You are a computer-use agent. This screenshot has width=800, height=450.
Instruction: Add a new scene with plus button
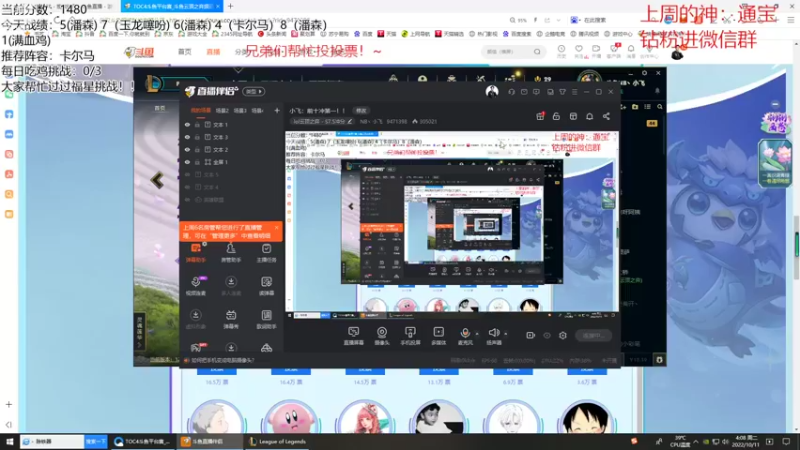[x=277, y=110]
